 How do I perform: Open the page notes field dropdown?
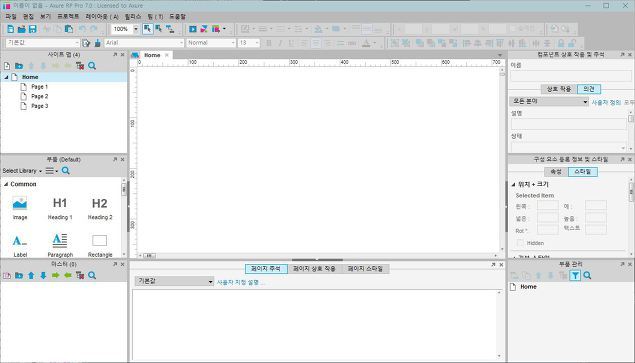click(x=174, y=281)
